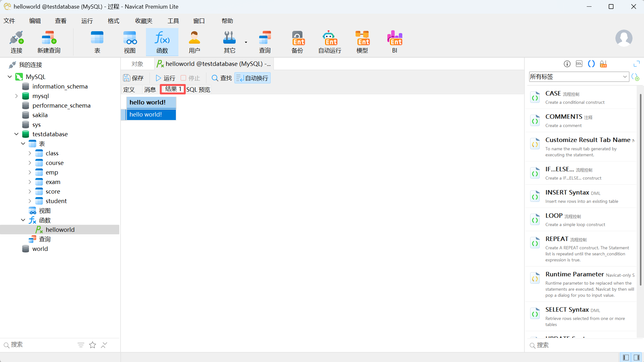Click the BI chart toolbar icon

point(394,42)
